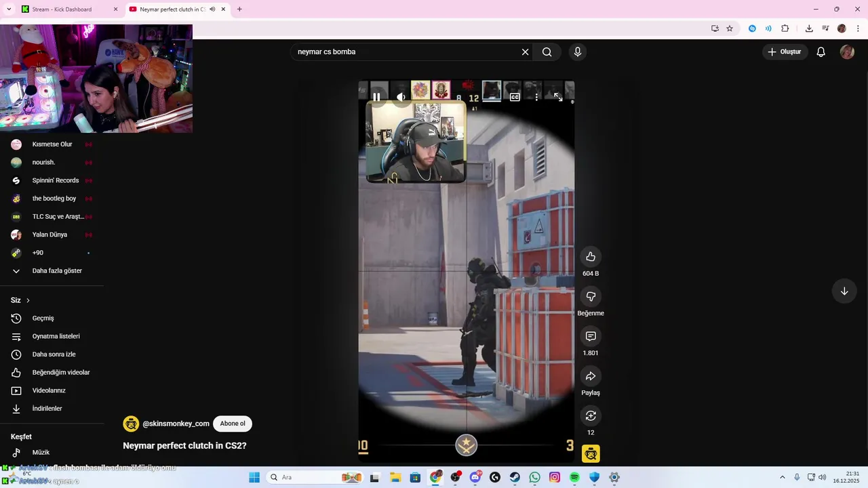Open the skinsmonkey channel avatar
Screen dimensions: 868x488
[131, 424]
